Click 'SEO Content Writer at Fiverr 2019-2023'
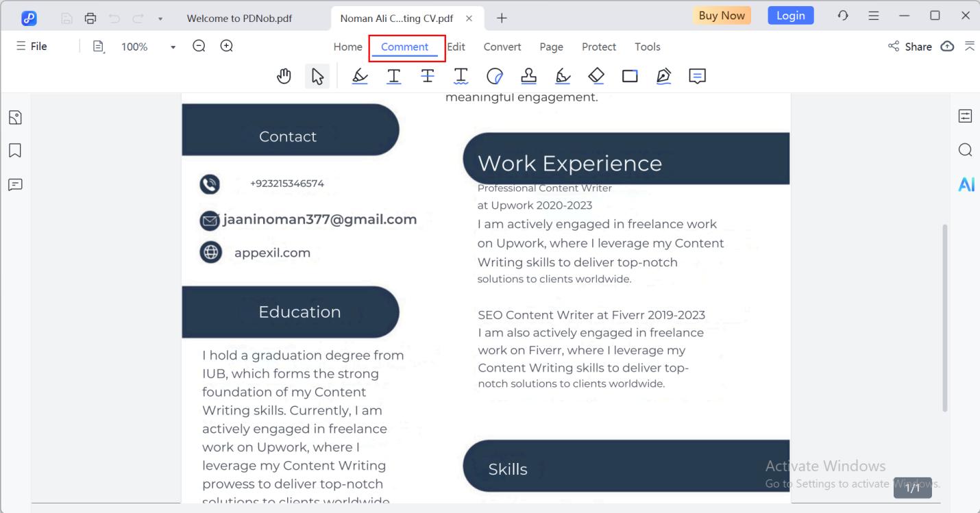The height and width of the screenshot is (513, 980). (591, 315)
